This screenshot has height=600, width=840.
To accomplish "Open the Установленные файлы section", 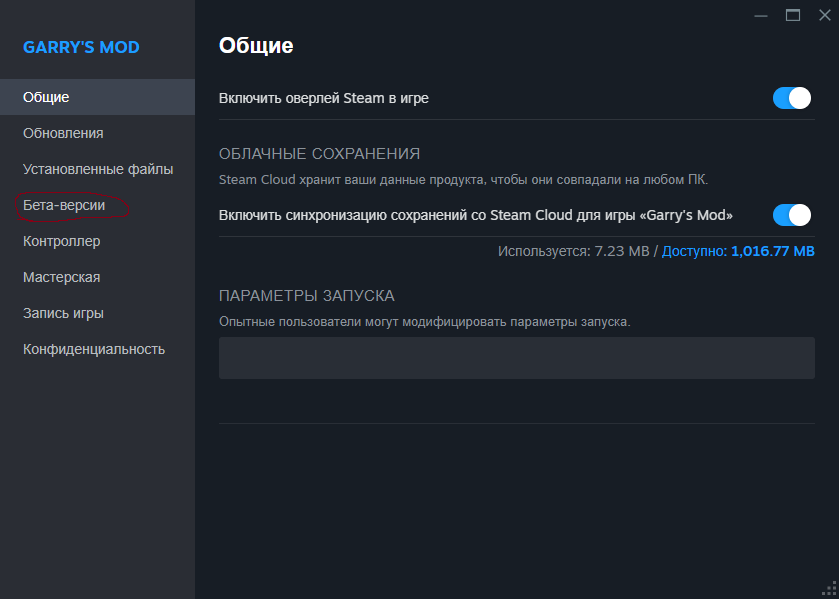I will coord(98,169).
